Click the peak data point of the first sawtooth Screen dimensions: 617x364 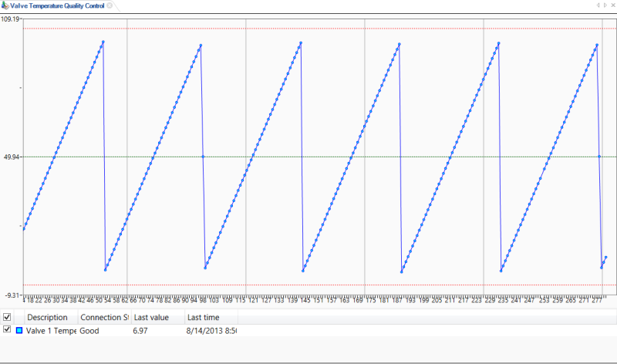pyautogui.click(x=103, y=42)
